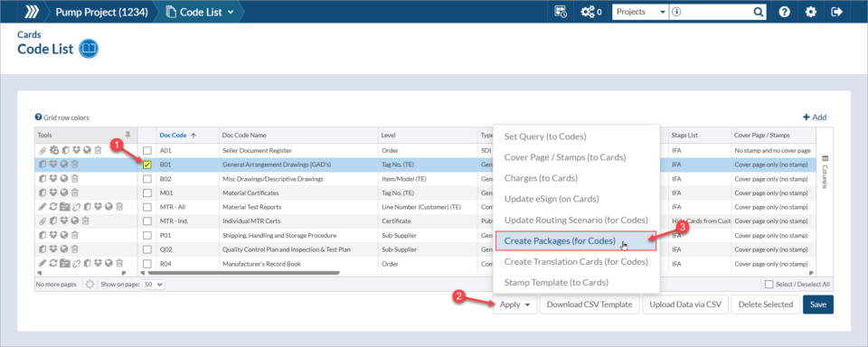Select Create Packages (for Codes) menu item
This screenshot has width=868, height=347.
[575, 241]
